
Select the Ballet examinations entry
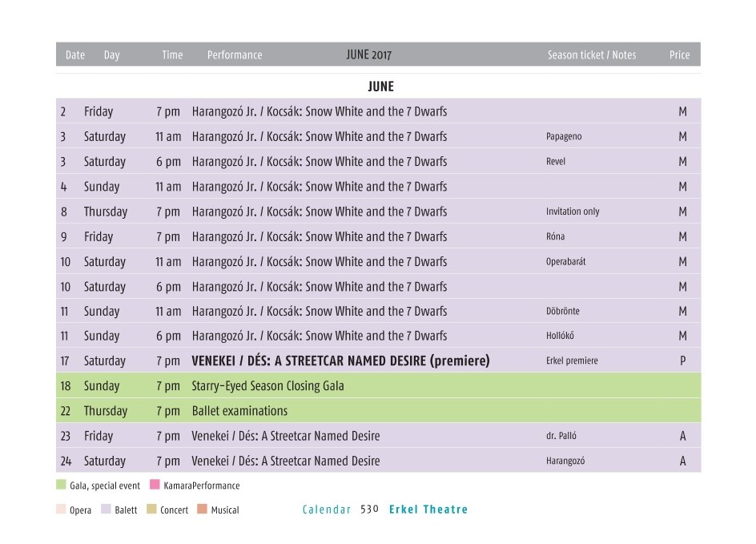pyautogui.click(x=239, y=411)
